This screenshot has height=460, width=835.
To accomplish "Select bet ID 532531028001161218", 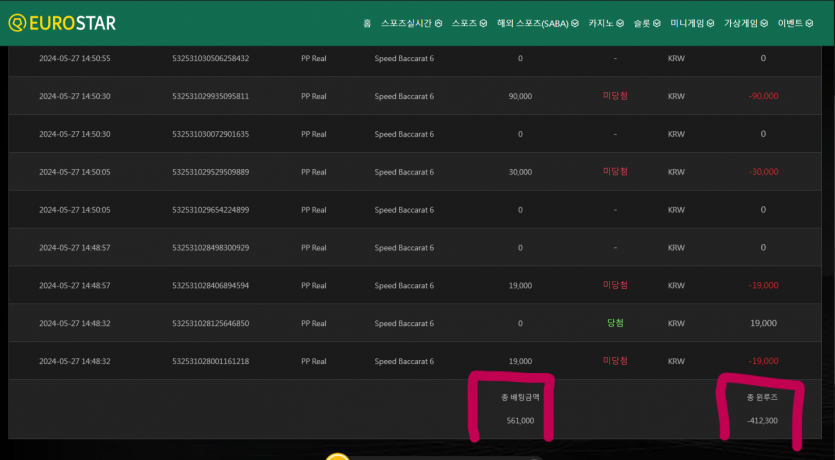I will (x=210, y=361).
